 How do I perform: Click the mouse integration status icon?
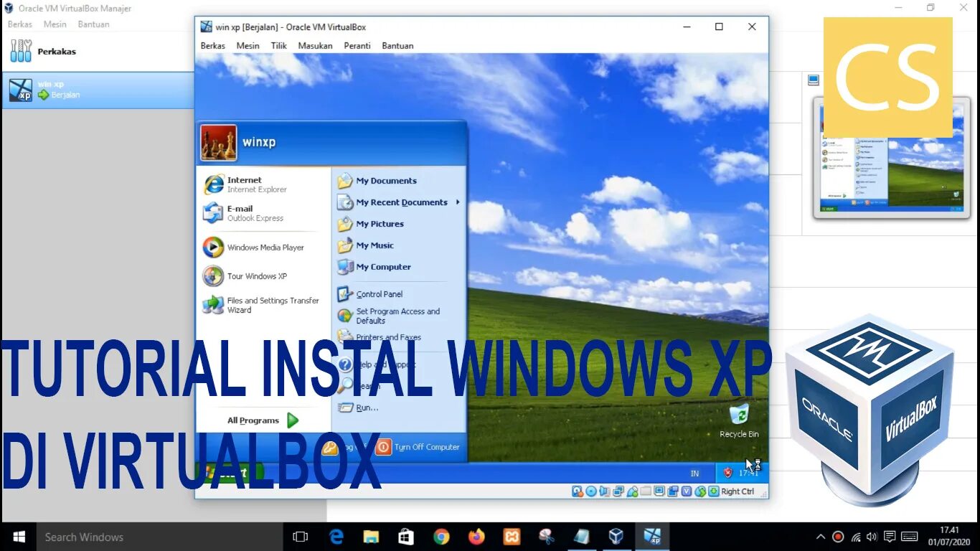tap(699, 491)
